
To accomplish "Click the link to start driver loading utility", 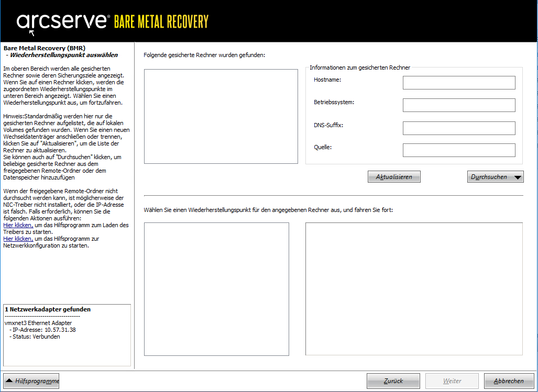I will click(18, 225).
